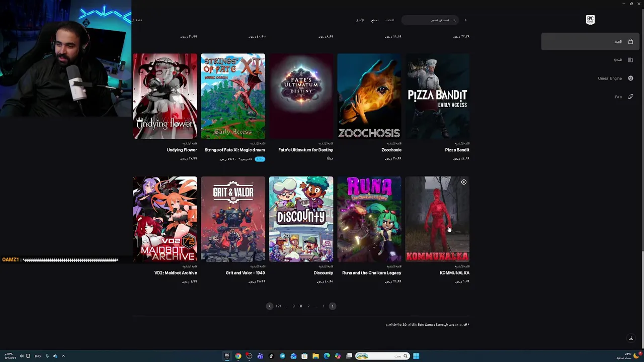Click the back chevron next to the search bar
Screen dimensions: 644x362
(x=465, y=20)
